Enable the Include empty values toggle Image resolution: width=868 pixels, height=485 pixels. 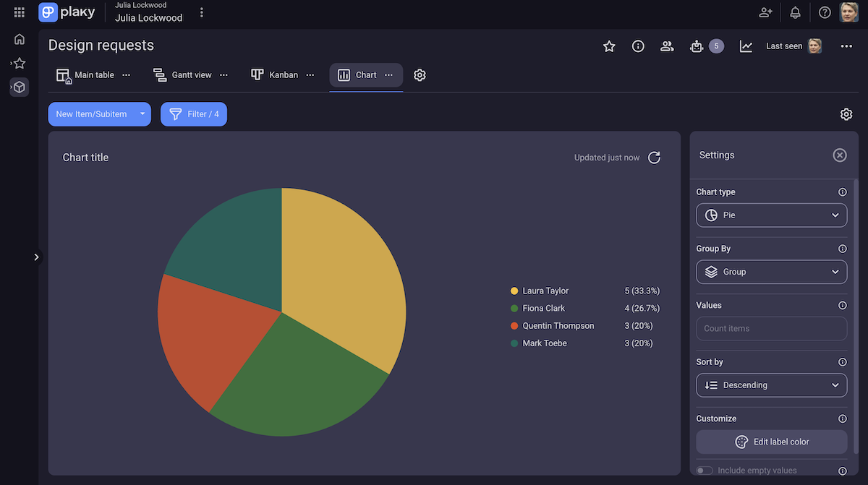tap(703, 470)
